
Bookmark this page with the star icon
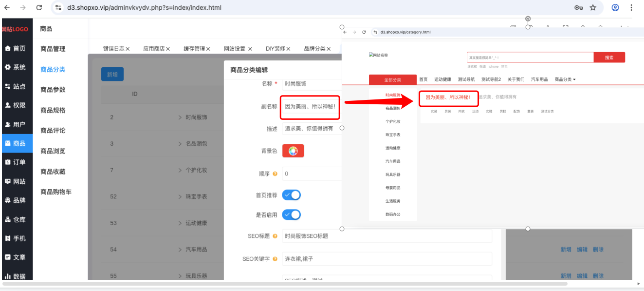tap(593, 8)
